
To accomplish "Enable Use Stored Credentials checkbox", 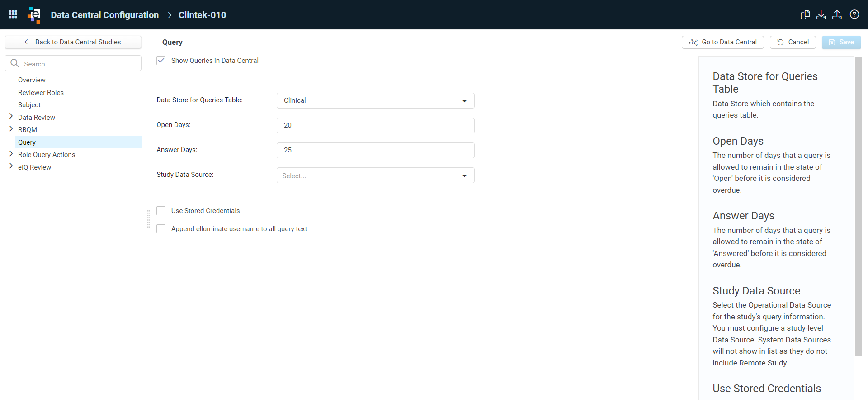I will click(x=161, y=211).
